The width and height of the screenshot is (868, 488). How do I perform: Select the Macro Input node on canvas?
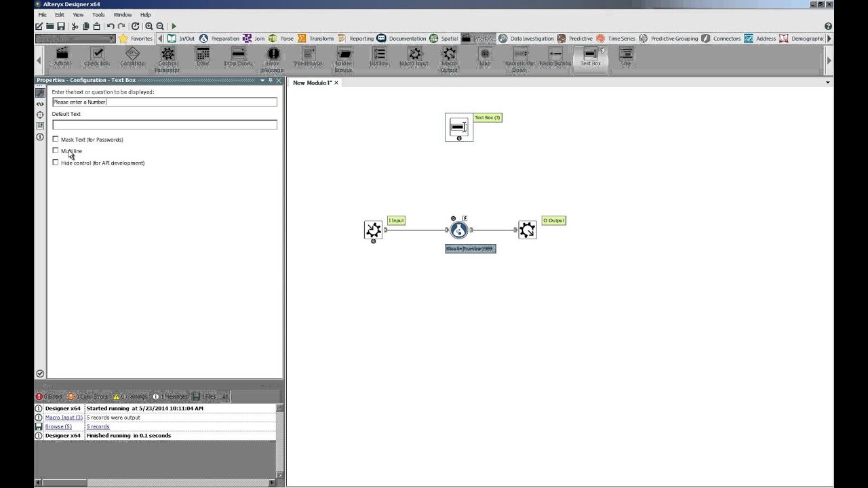pos(373,230)
